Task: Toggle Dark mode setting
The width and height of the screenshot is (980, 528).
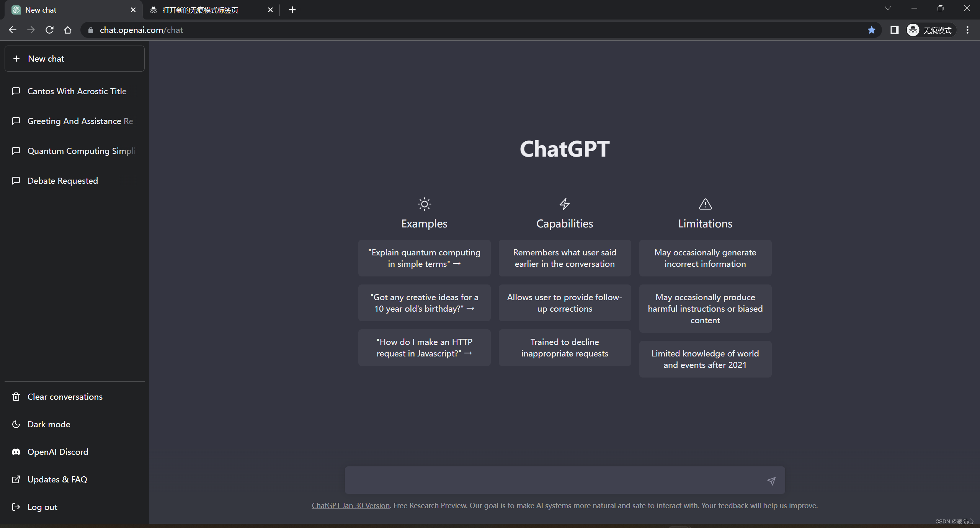Action: [75, 424]
